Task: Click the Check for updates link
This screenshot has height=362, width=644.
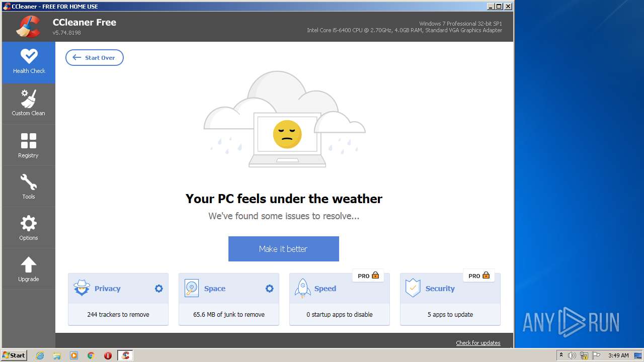Action: pyautogui.click(x=478, y=343)
